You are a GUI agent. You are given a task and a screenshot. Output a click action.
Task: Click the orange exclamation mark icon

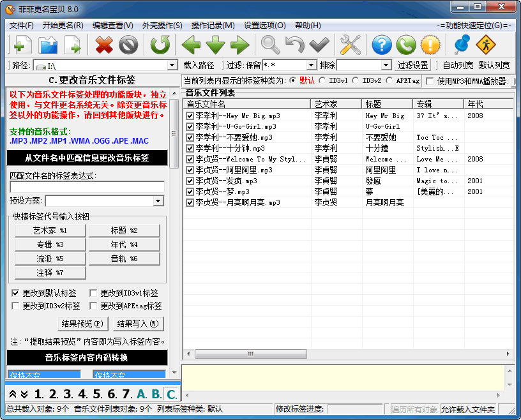click(x=430, y=45)
